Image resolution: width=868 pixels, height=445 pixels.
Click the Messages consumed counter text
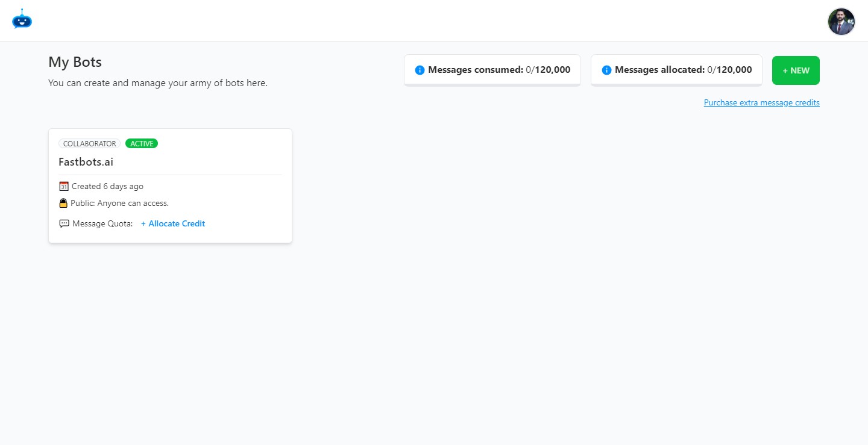pyautogui.click(x=499, y=70)
